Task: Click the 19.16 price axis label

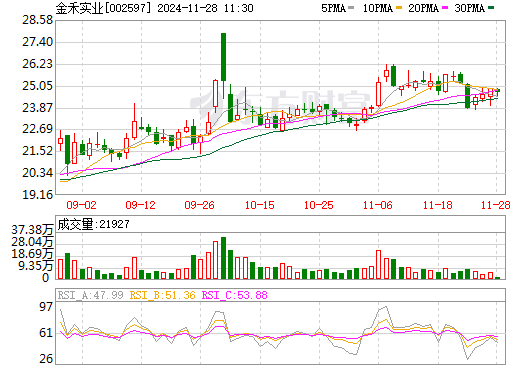Action: [x=38, y=195]
